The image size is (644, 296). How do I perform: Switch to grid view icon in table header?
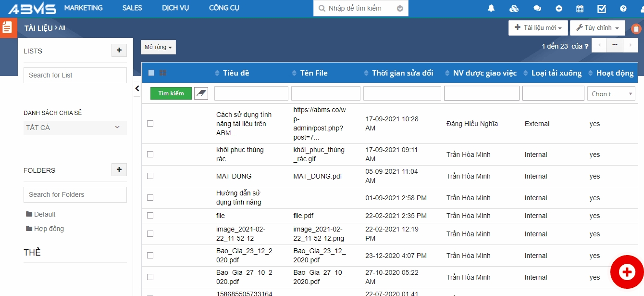click(x=163, y=73)
